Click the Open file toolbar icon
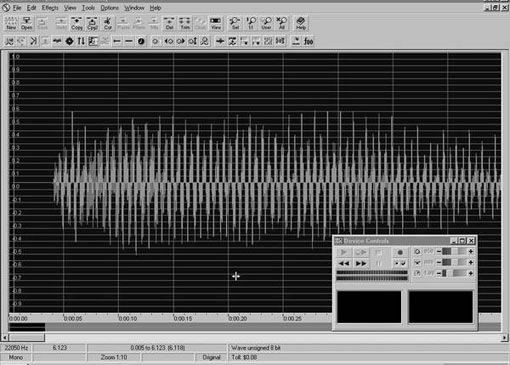510x365 pixels. pos(26,23)
